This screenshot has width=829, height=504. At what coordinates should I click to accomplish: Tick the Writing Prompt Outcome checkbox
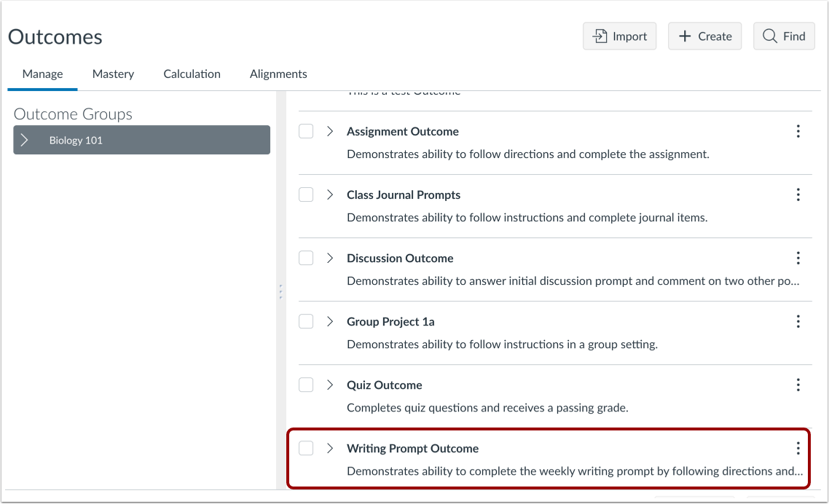click(x=306, y=448)
